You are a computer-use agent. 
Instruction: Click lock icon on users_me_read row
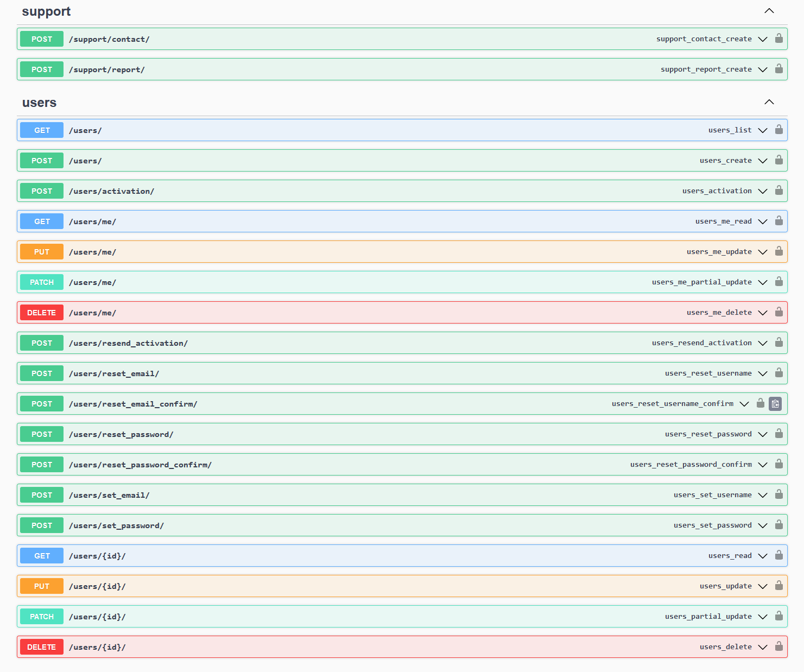[x=778, y=221]
